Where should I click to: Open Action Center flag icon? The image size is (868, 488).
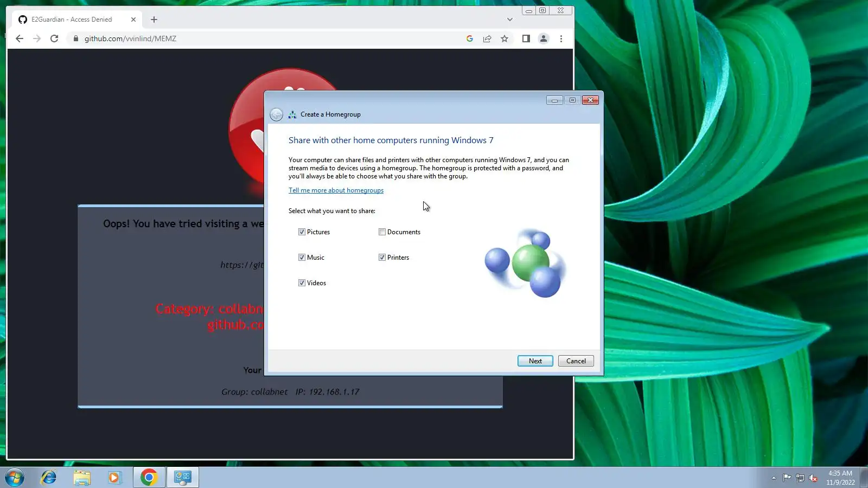tap(787, 478)
